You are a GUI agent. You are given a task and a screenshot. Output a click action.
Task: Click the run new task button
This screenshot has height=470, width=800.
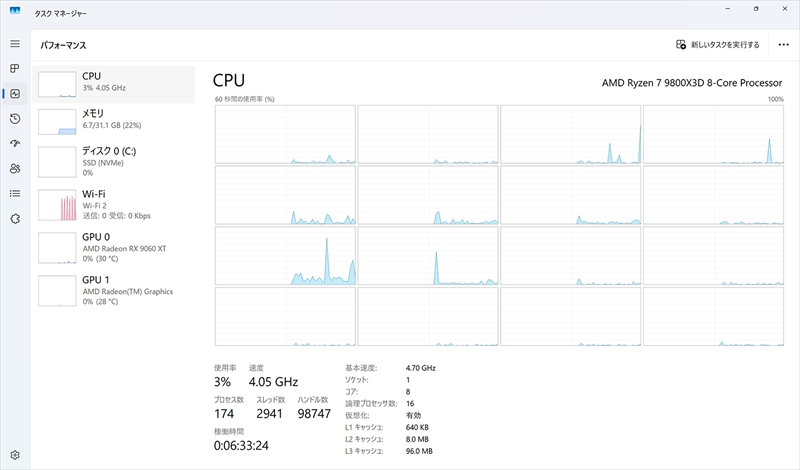pyautogui.click(x=718, y=45)
